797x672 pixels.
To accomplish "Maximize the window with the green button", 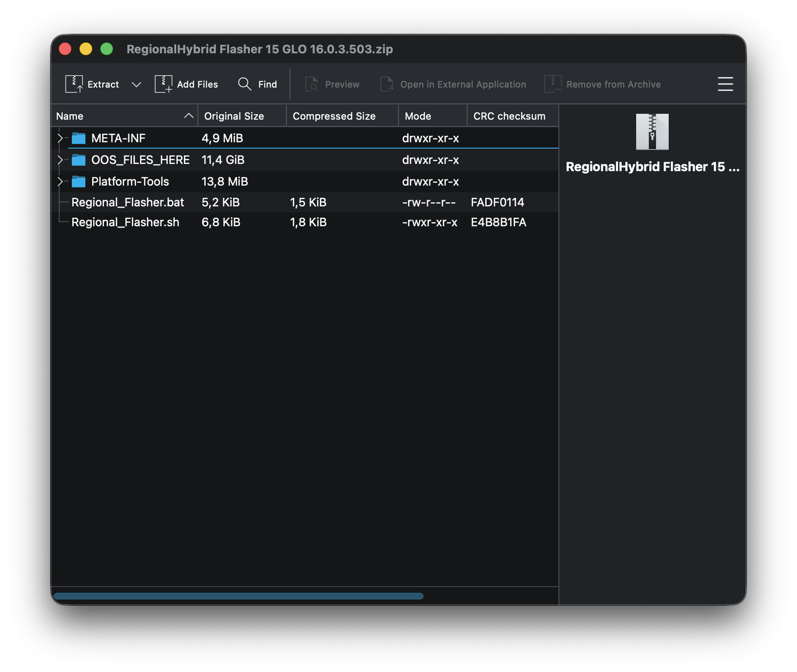I will (x=107, y=49).
